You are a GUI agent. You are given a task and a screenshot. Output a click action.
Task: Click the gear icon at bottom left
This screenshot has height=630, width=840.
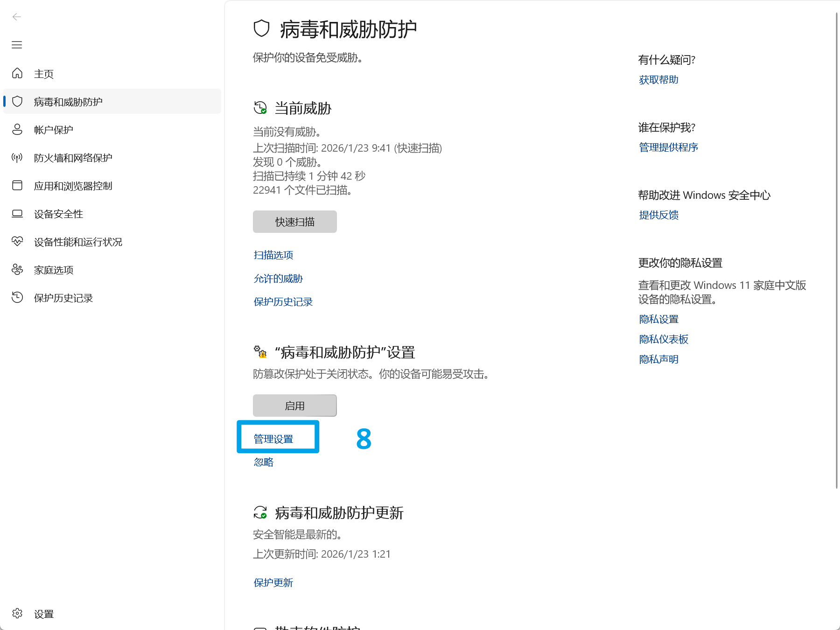[x=17, y=613]
